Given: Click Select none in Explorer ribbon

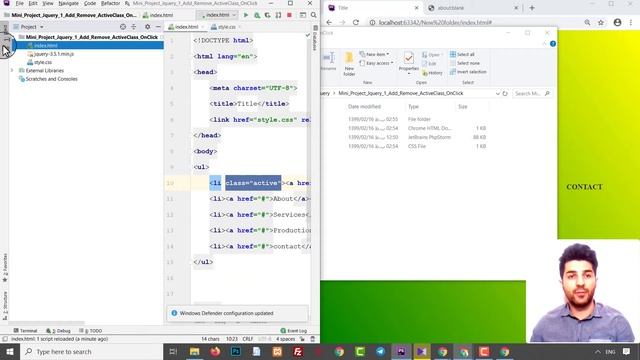Looking at the screenshot, I should click(x=464, y=63).
